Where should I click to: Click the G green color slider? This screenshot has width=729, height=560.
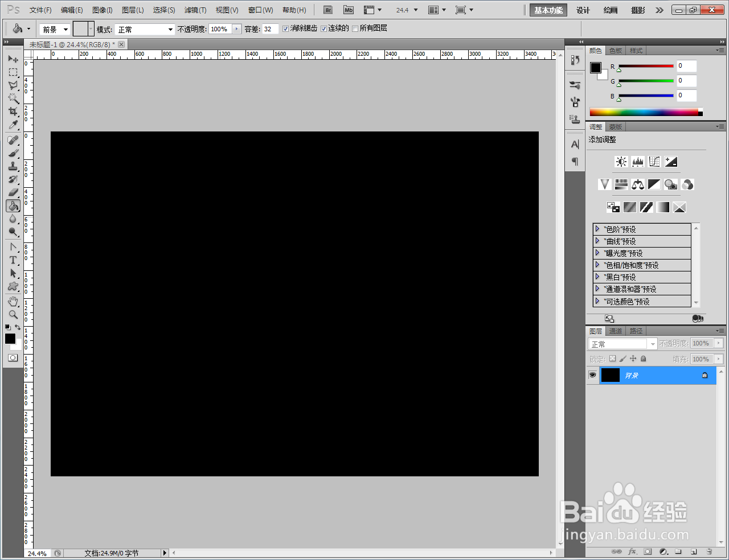coord(646,81)
